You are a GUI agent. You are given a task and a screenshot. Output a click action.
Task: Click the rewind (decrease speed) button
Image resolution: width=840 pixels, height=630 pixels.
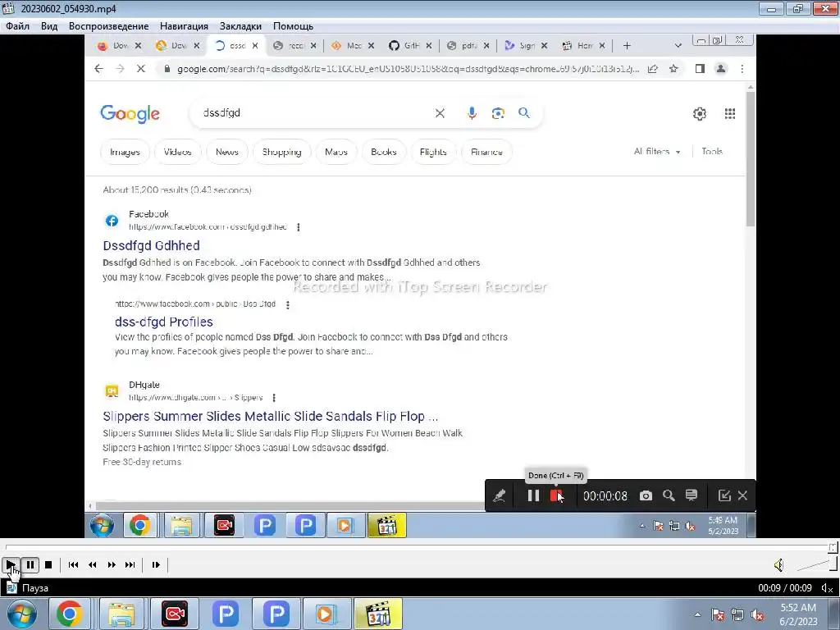pos(92,564)
